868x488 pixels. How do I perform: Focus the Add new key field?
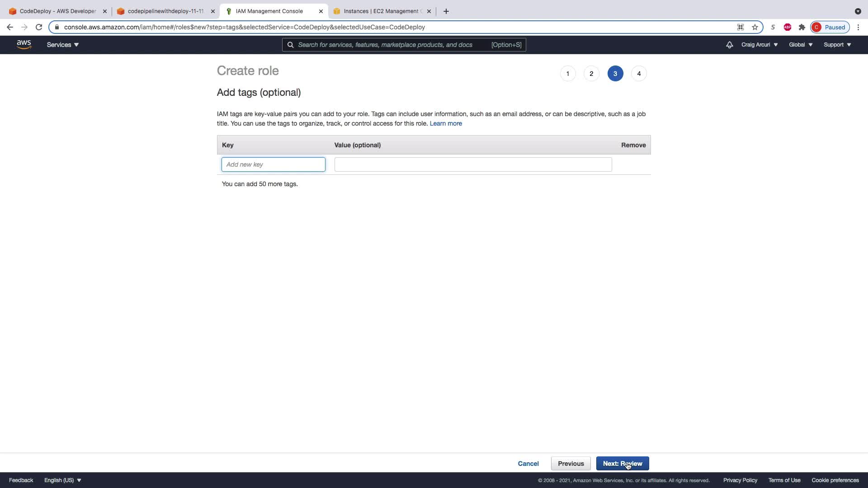(273, 164)
